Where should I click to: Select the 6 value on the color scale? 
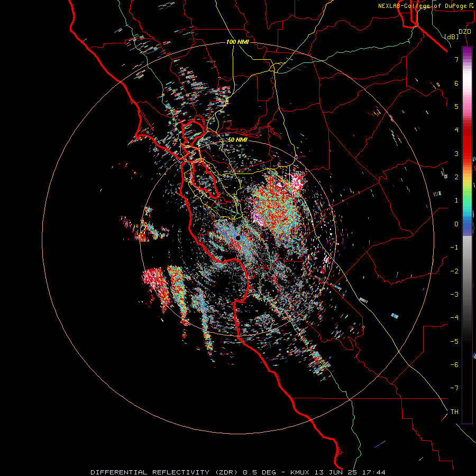pyautogui.click(x=456, y=83)
